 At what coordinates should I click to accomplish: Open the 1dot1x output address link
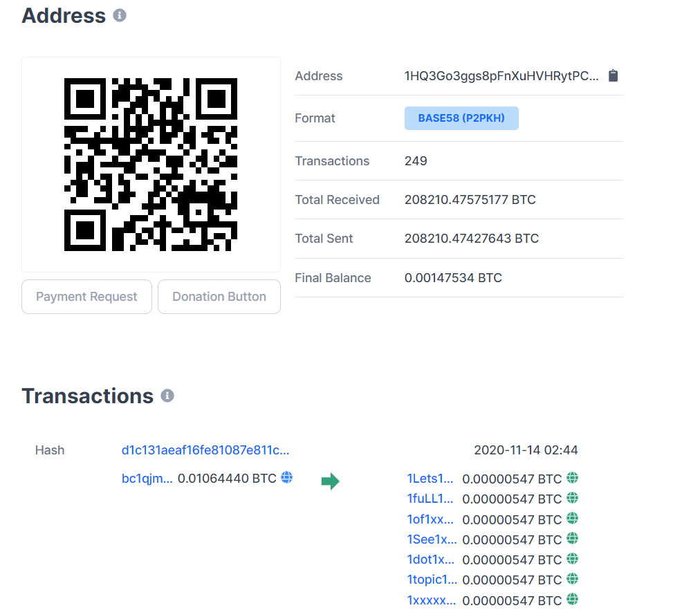[x=430, y=560]
